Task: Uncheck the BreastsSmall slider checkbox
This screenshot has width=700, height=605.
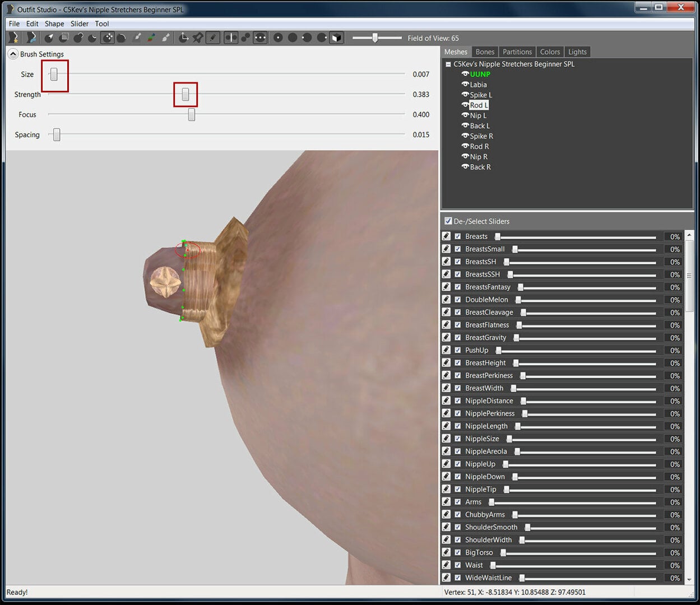Action: point(458,249)
